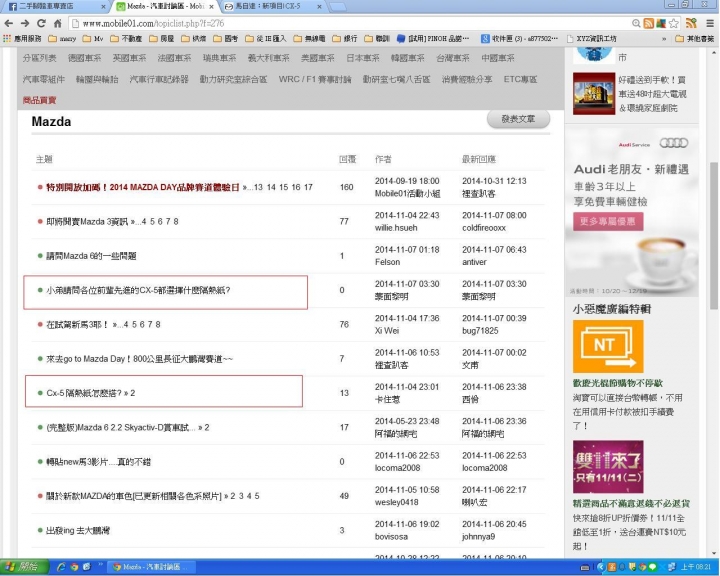Viewport: 720px width, 576px height.
Task: Open a new browser tab
Action: [338, 7]
